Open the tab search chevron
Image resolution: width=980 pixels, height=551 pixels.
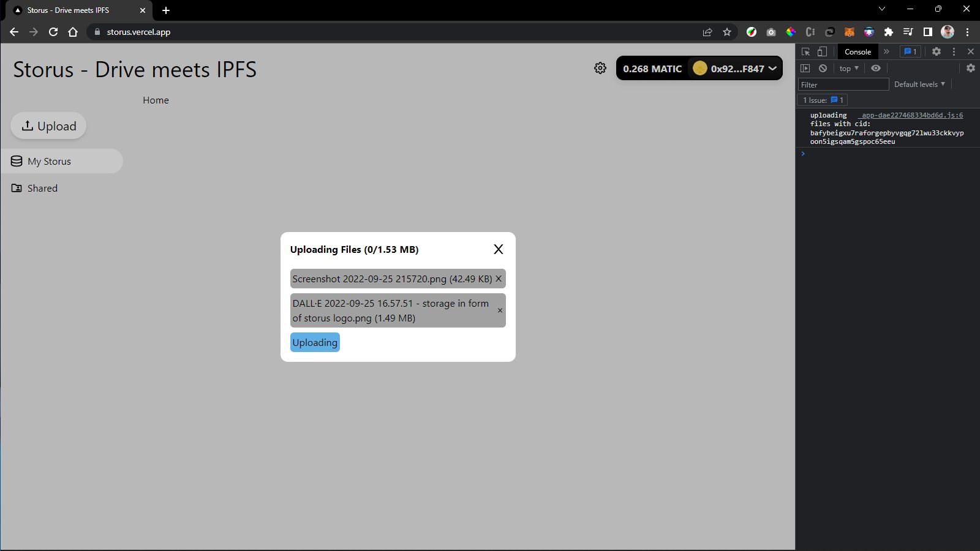882,9
